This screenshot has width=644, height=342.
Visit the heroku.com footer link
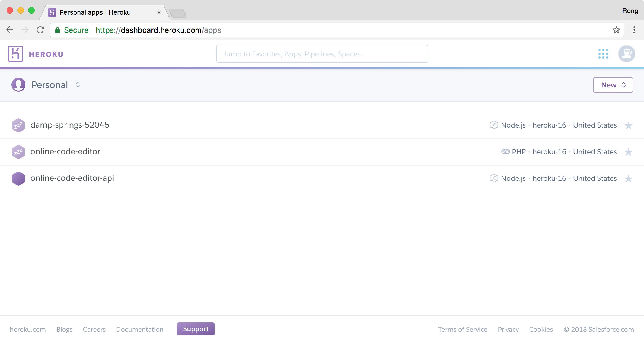click(x=28, y=329)
